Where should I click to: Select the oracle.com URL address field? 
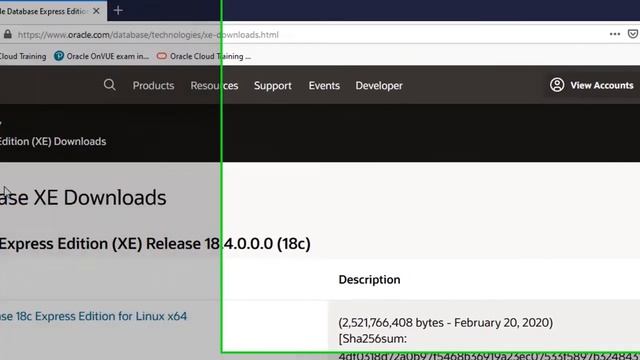tap(148, 35)
